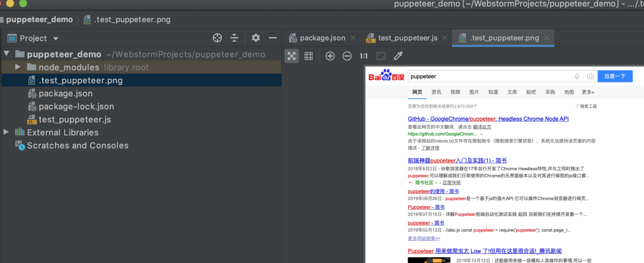
Task: Hide the Project tool window with minus icon
Action: click(273, 38)
